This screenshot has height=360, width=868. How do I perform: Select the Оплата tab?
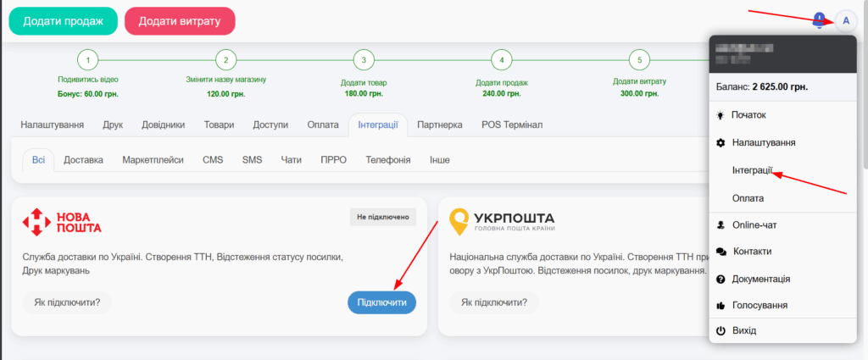point(323,125)
